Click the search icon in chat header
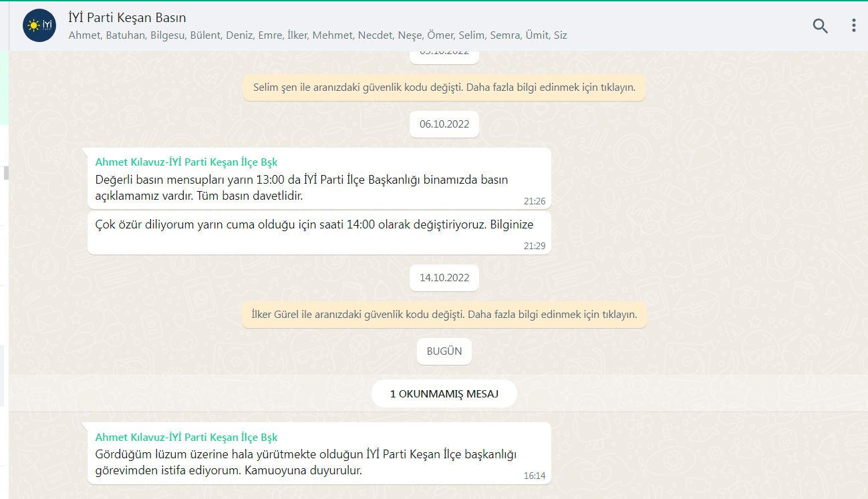This screenshot has width=868, height=499. coord(820,26)
